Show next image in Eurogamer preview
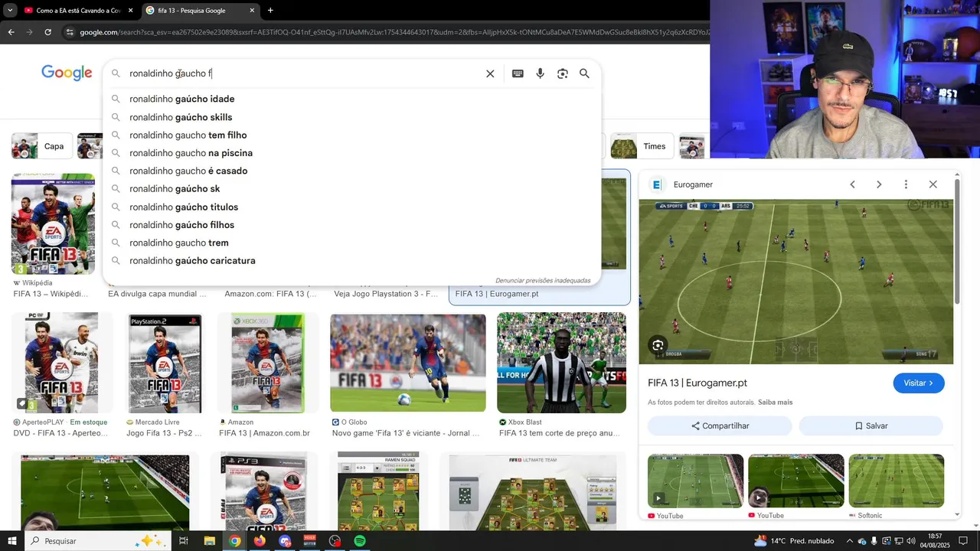The image size is (980, 551). coord(879,184)
